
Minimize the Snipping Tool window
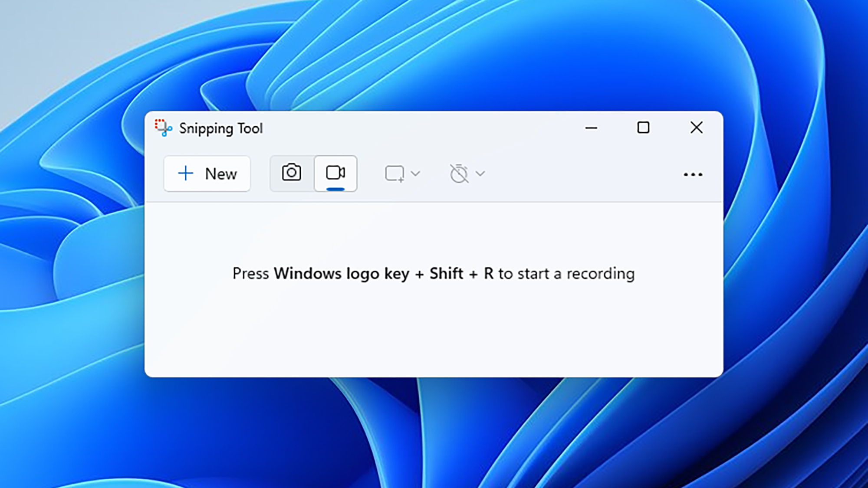(x=591, y=128)
